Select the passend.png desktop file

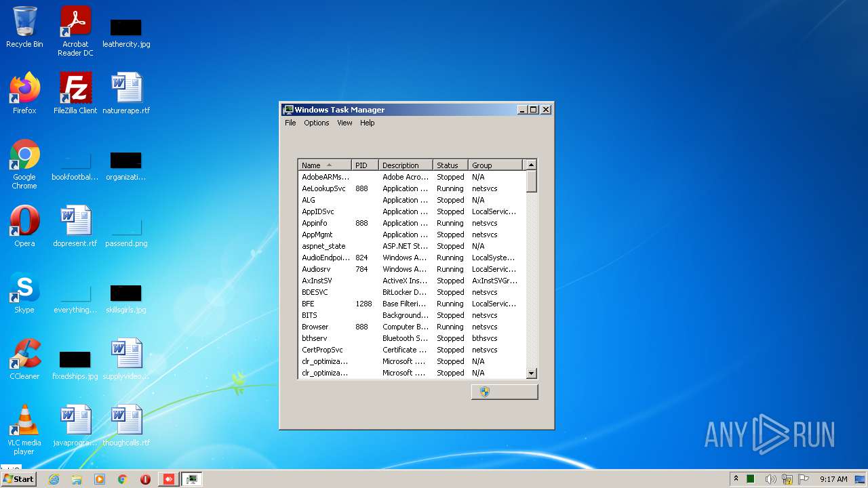point(126,231)
